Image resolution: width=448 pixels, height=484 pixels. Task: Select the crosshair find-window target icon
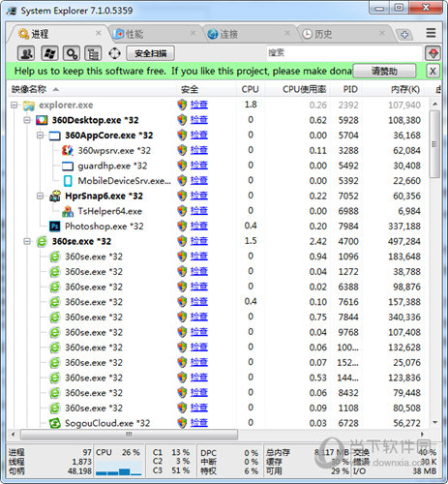[x=114, y=53]
